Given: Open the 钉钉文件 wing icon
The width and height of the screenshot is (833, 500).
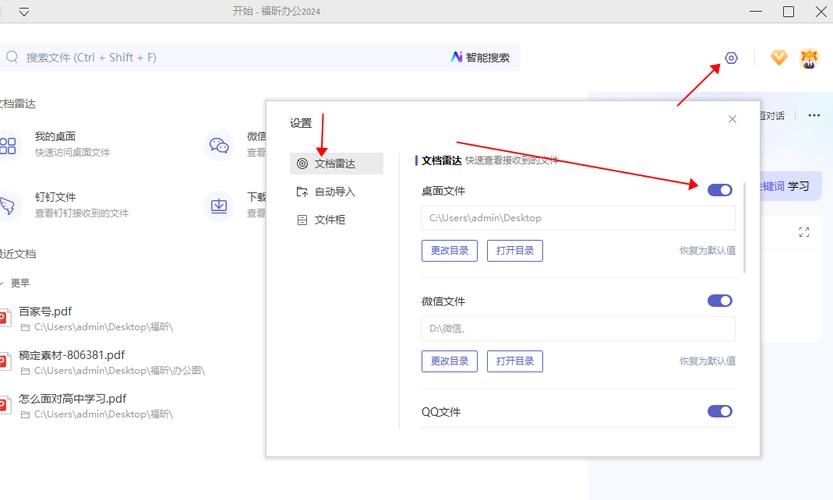Looking at the screenshot, I should tap(7, 206).
